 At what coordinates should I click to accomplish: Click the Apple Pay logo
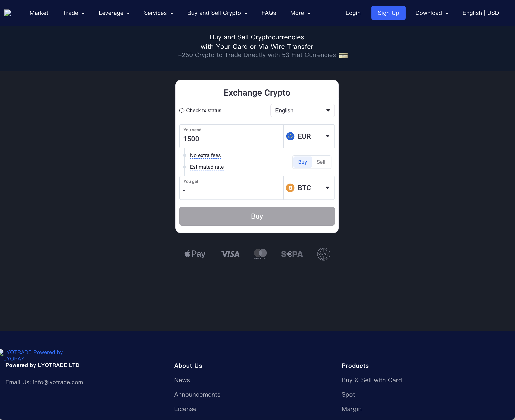195,254
